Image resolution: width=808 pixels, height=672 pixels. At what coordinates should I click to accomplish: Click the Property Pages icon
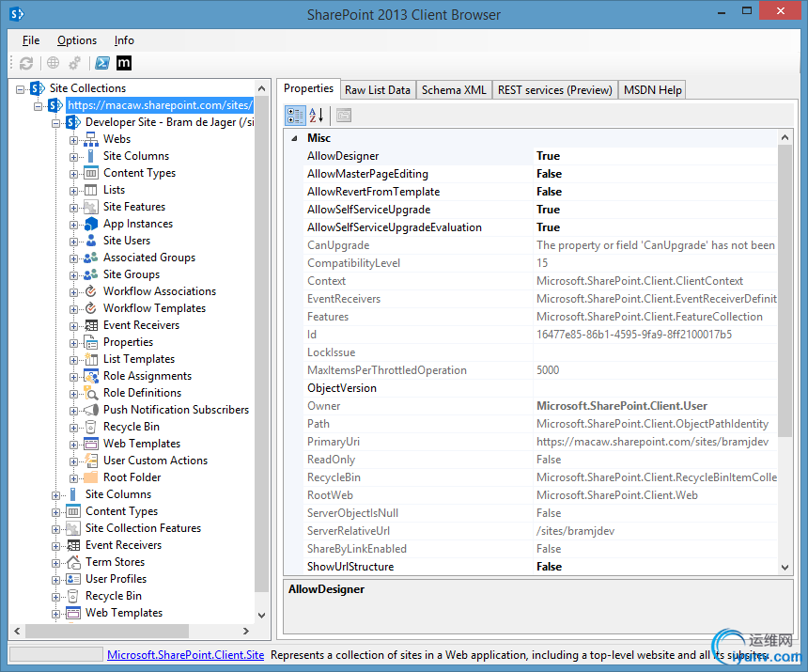pos(344,116)
